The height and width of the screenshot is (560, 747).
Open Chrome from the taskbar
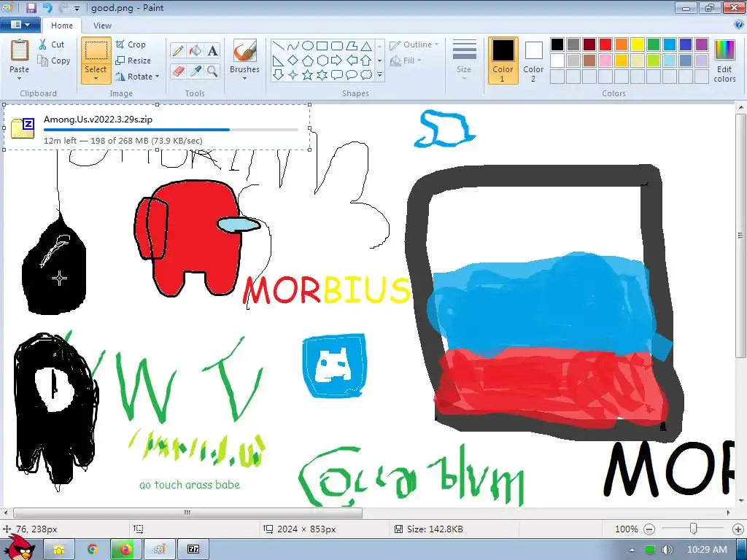point(92,550)
